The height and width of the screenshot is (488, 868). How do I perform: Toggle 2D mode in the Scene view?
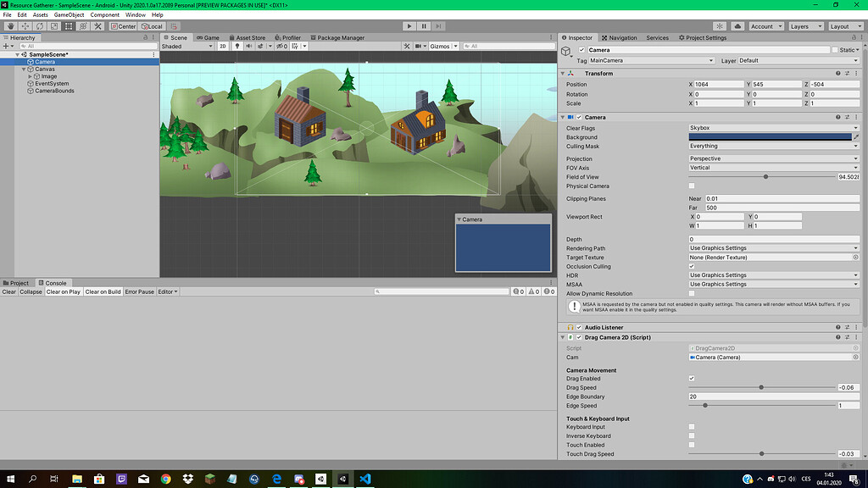pos(222,46)
